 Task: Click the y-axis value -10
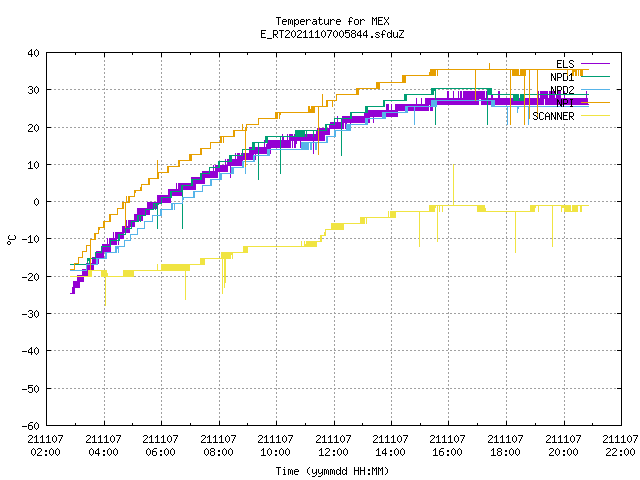click(31, 239)
